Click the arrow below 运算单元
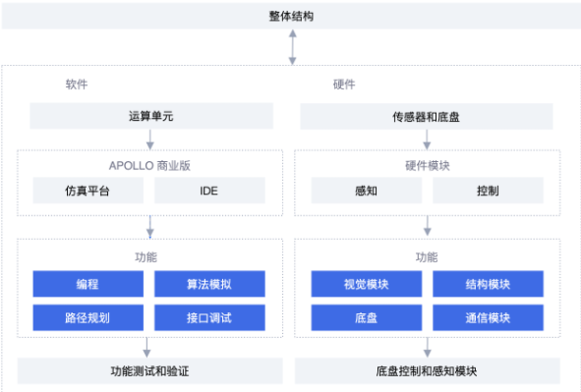 pos(150,140)
